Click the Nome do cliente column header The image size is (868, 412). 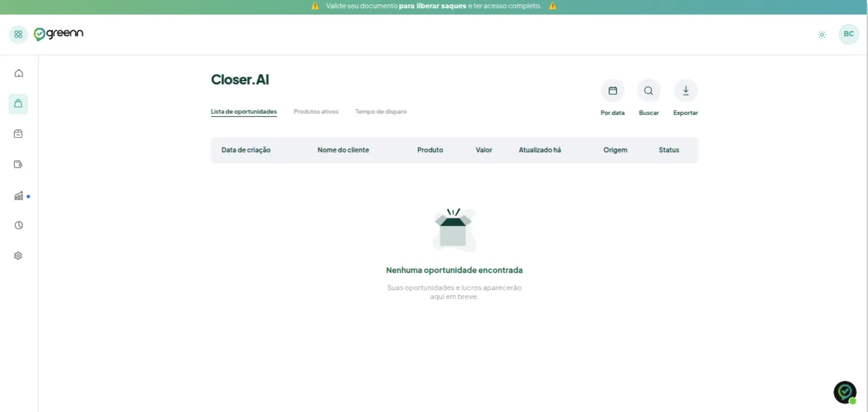[343, 150]
